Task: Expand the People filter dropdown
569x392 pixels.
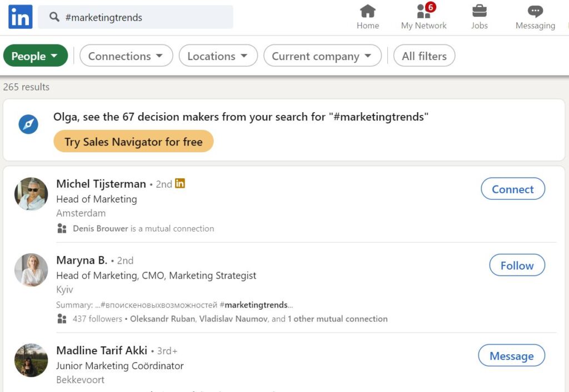Action: 36,56
